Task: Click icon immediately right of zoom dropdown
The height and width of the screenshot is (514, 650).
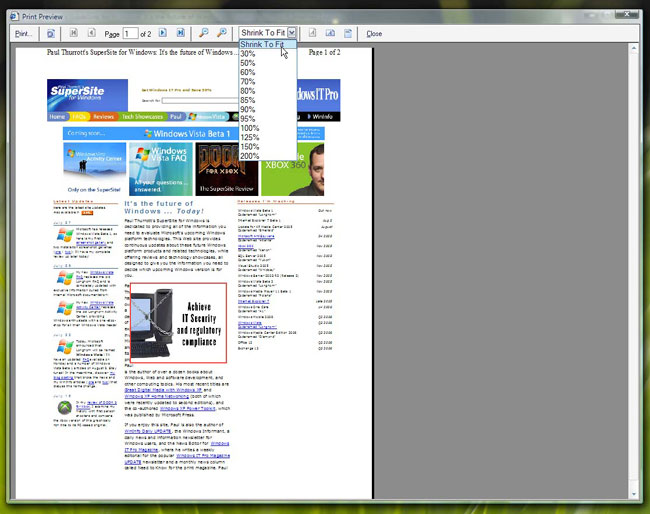Action: (x=312, y=33)
